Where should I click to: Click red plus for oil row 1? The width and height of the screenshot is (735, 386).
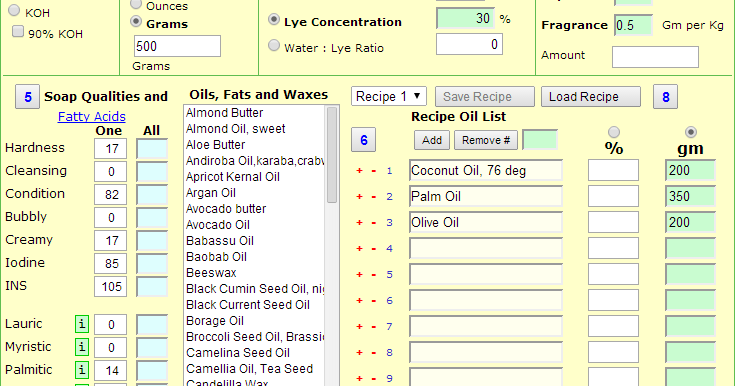[360, 171]
